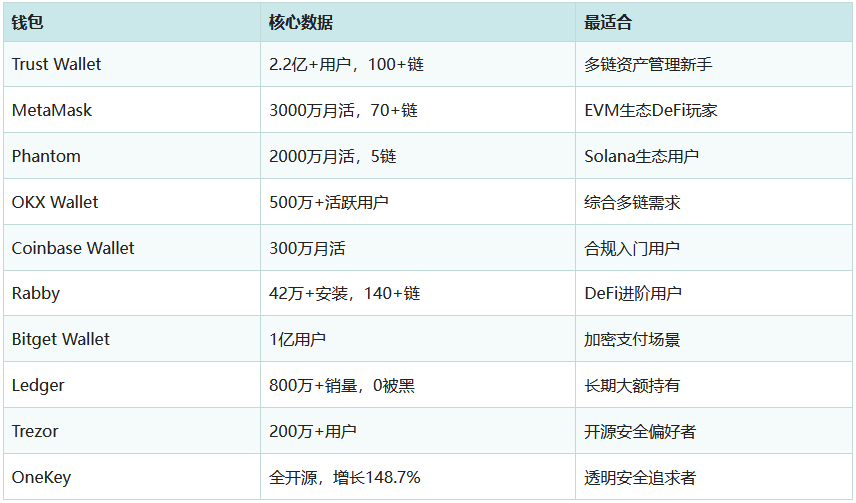Select the OneKey cell
The height and width of the screenshot is (503, 856).
point(132,476)
